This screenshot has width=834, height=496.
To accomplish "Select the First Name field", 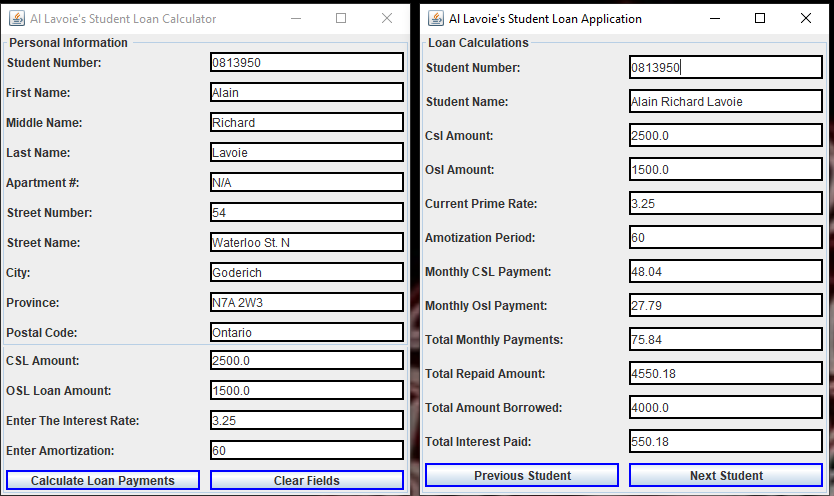I will tap(307, 92).
